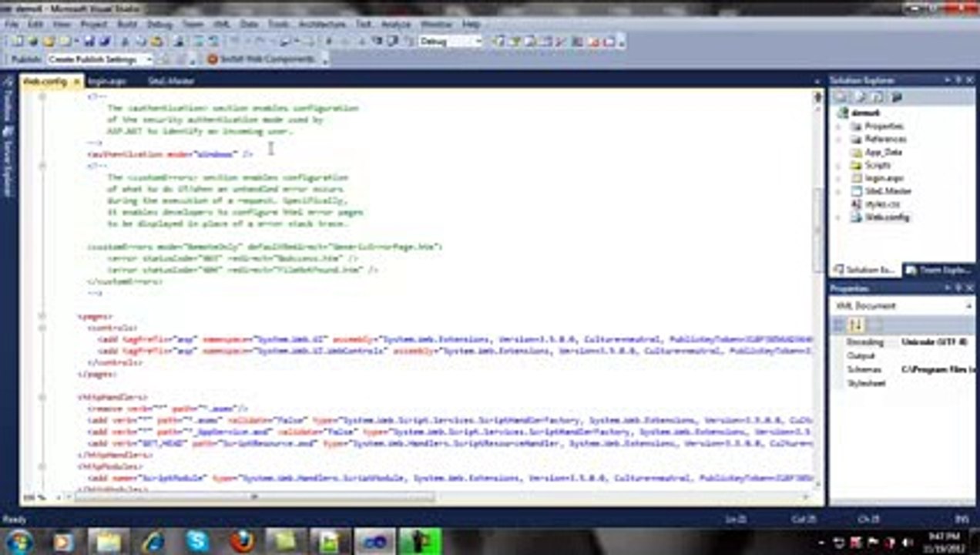This screenshot has width=980, height=555.
Task: Collapse the httpHandlers XML element
Action: pos(43,397)
